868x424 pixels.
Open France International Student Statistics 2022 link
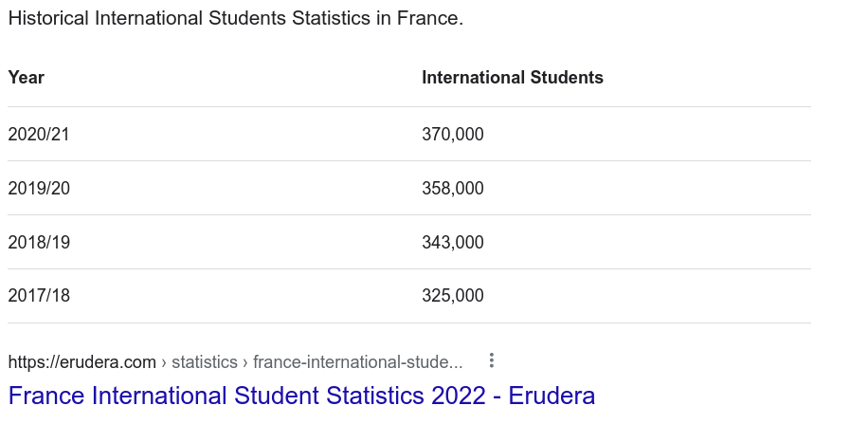(x=301, y=396)
